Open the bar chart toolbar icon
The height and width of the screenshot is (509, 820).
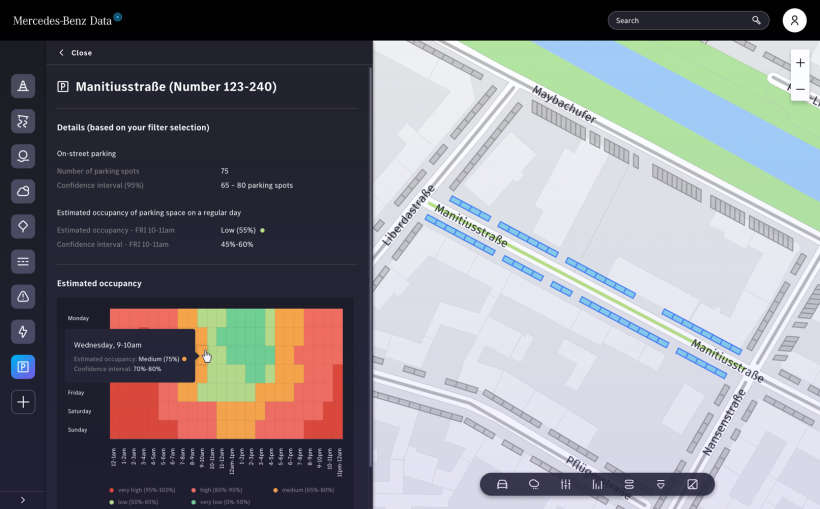pyautogui.click(x=597, y=484)
